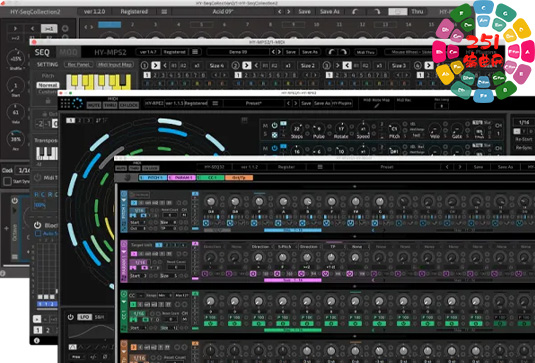Click HY-Plugins button in HY-RPE2
Image resolution: width=535 pixels, height=363 pixels.
342,103
